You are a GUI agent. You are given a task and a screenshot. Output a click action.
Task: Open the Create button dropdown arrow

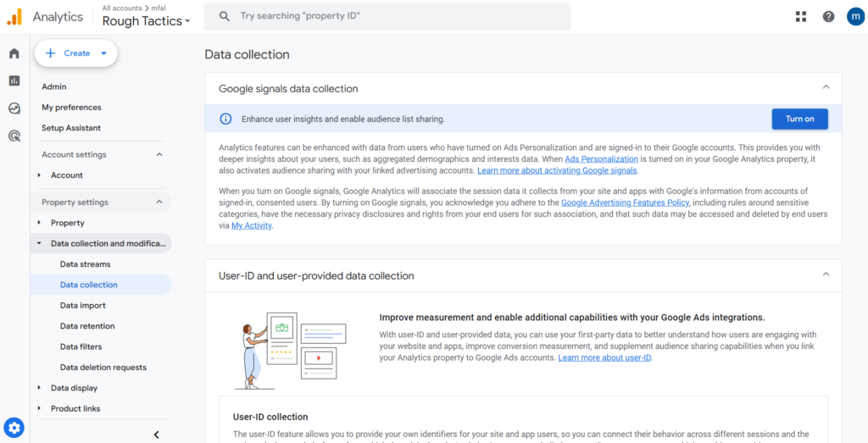[103, 53]
